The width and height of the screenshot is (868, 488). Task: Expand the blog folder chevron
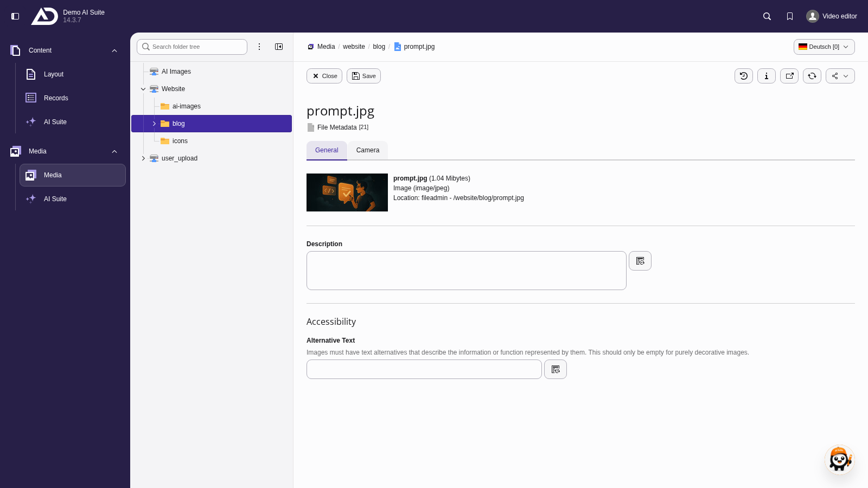click(154, 124)
